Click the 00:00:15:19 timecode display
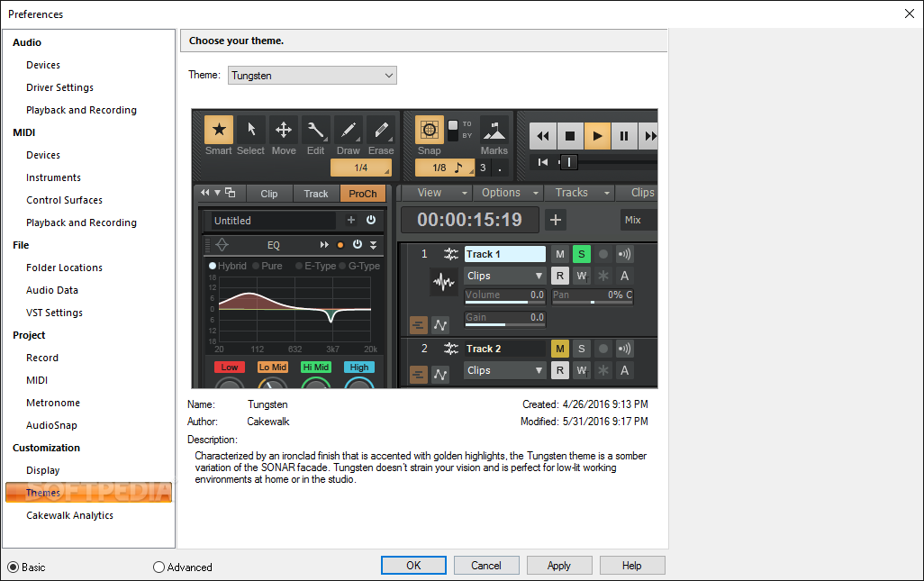Image resolution: width=924 pixels, height=581 pixels. tap(470, 220)
